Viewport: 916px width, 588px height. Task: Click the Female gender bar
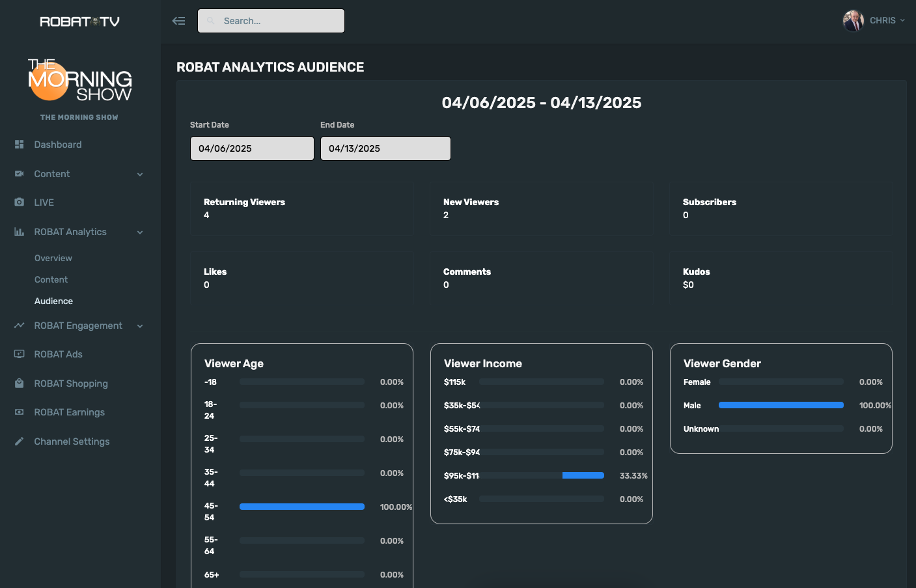781,382
